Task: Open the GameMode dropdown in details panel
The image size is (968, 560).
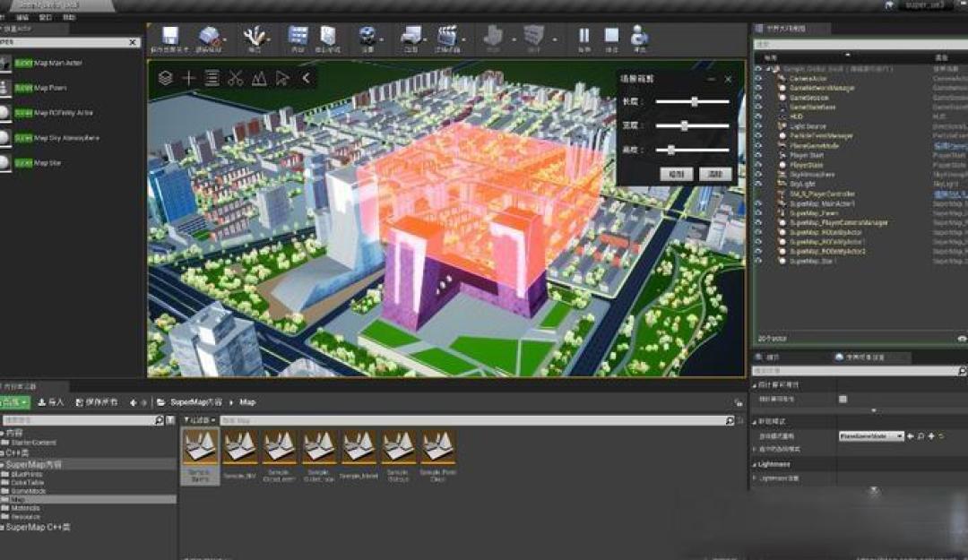Action: (871, 435)
